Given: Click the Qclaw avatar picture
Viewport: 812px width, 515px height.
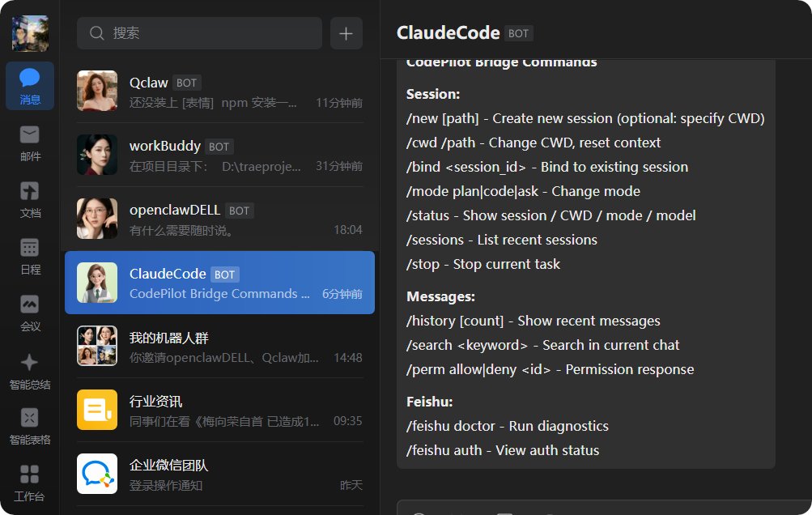Looking at the screenshot, I should tap(97, 92).
